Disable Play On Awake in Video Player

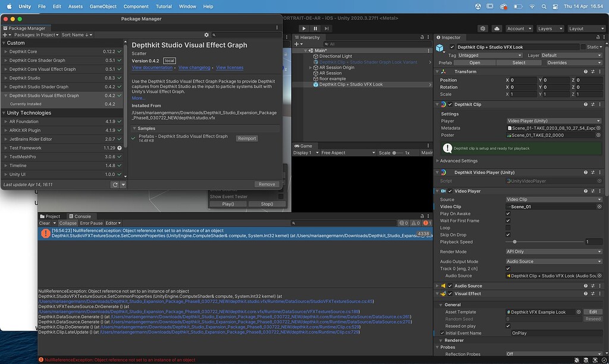[508, 214]
